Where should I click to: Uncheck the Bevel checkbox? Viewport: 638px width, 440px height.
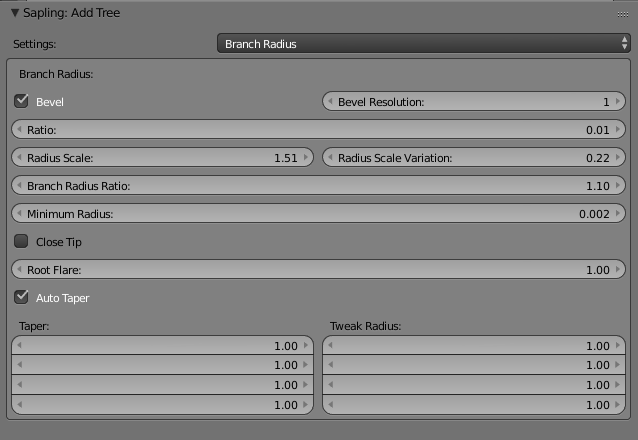(x=21, y=101)
